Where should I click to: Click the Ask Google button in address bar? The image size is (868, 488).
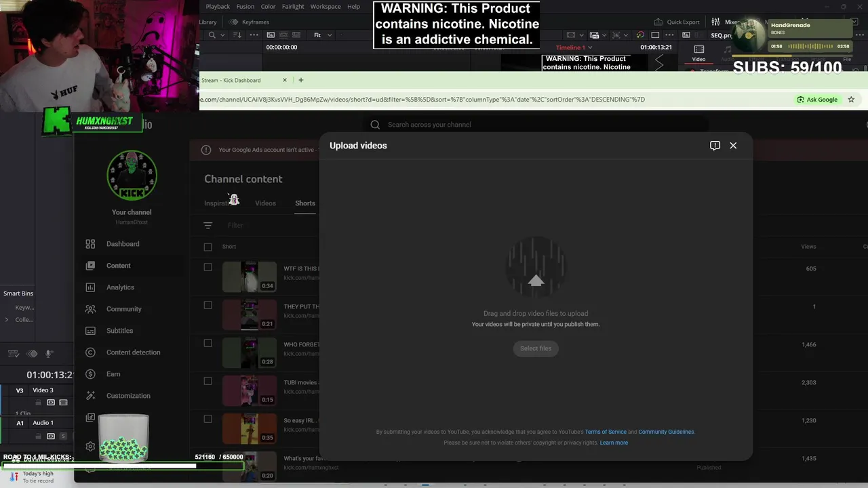point(817,100)
